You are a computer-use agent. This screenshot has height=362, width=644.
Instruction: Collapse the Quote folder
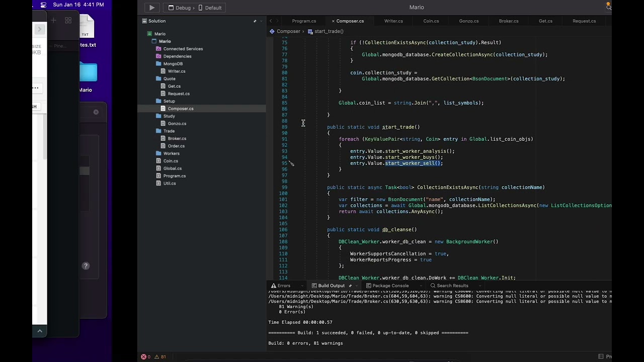[x=166, y=79]
